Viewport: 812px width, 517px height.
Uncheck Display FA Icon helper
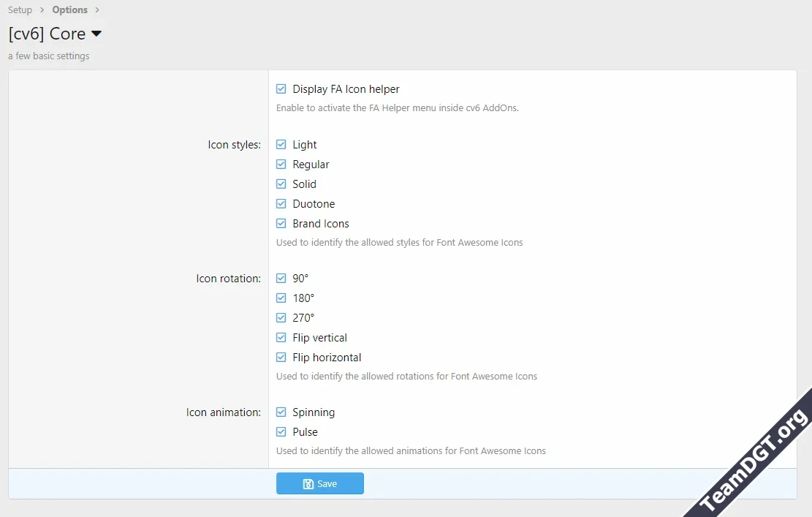tap(281, 89)
